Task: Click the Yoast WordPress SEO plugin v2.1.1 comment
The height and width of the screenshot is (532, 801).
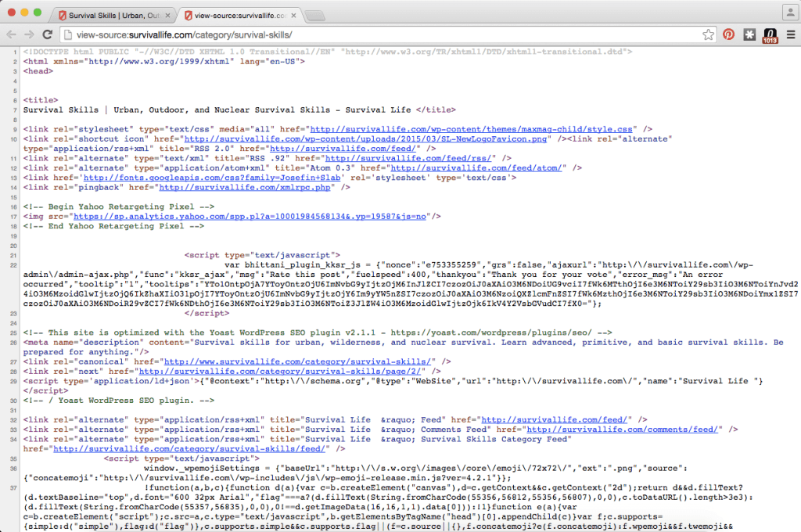Action: click(x=318, y=332)
